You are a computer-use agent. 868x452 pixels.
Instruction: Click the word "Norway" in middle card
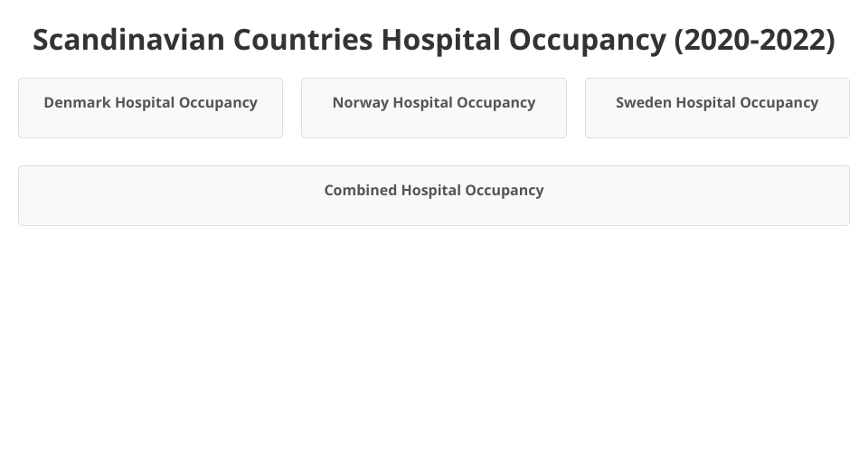pos(360,103)
